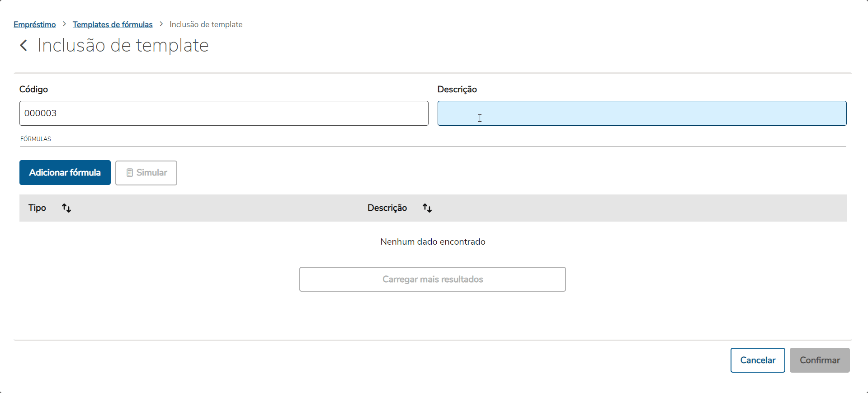Go to Templates de fórmulas breadcrumb
This screenshot has height=393, width=868.
click(113, 24)
